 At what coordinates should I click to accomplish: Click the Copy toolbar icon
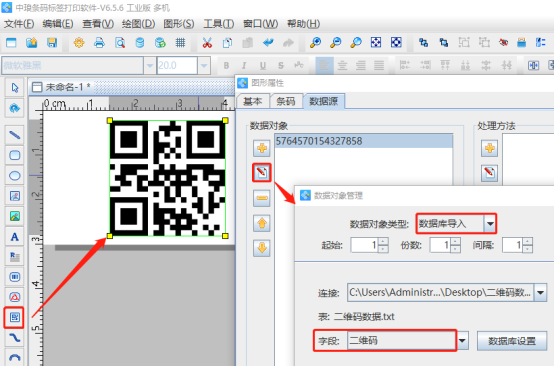(227, 43)
